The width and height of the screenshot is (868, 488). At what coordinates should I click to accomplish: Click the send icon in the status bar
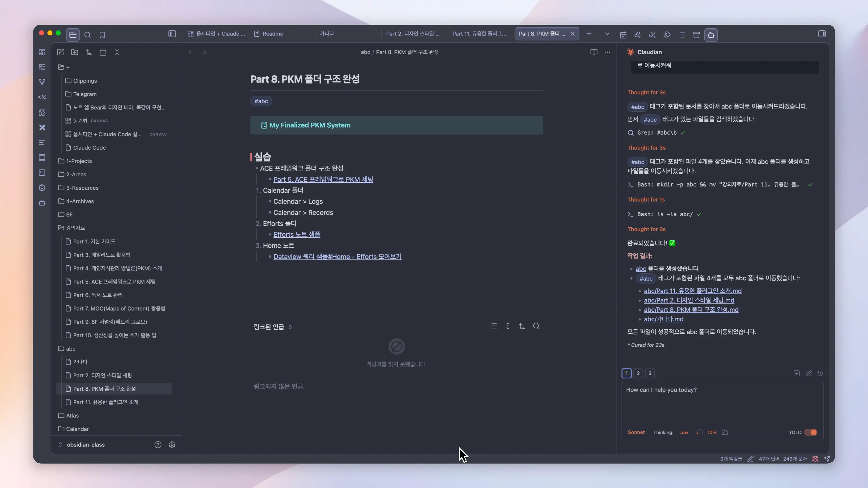pos(828,459)
